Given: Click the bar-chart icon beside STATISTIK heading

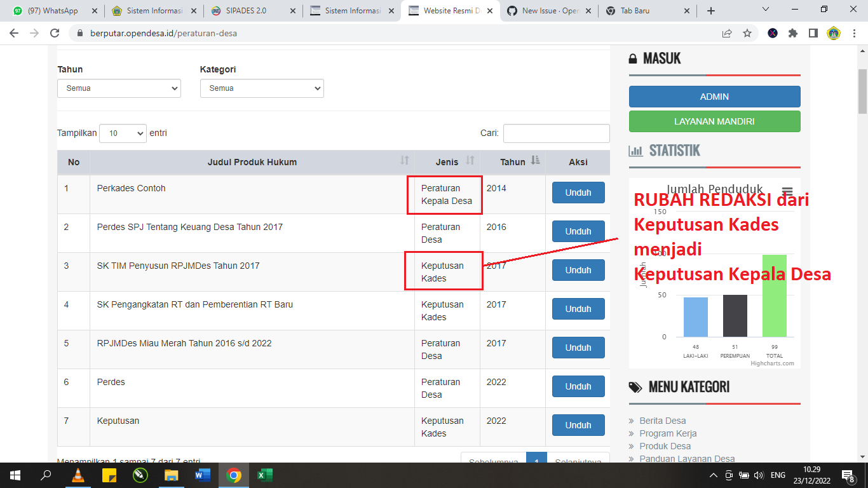Looking at the screenshot, I should point(635,151).
